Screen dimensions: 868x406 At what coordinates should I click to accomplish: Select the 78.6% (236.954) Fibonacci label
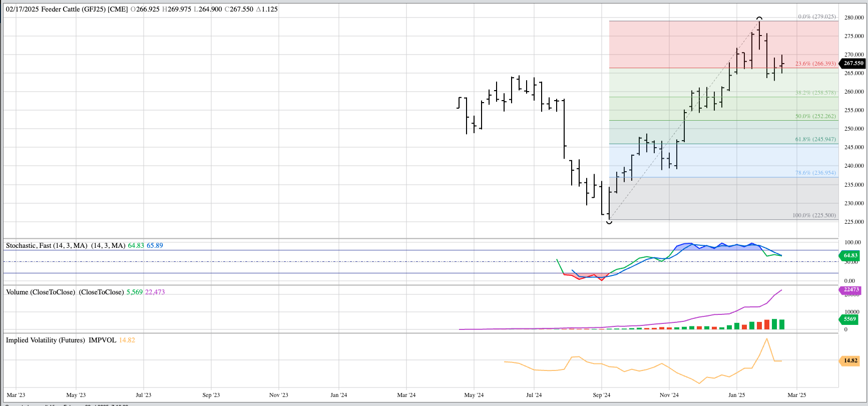(815, 173)
